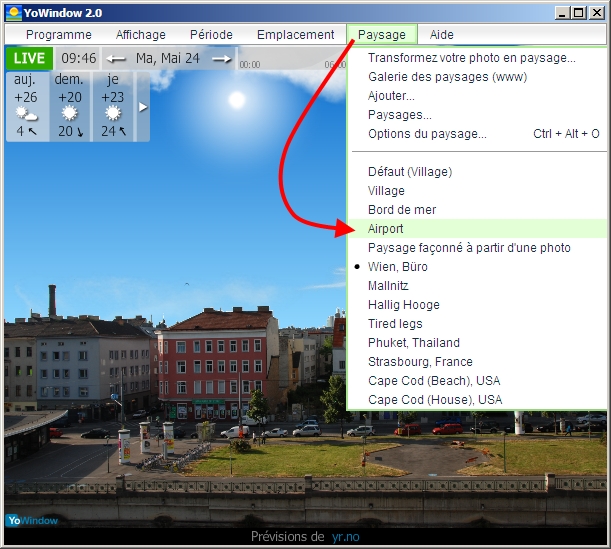This screenshot has width=611, height=549.
Task: Go to next day with right arrow
Action: (x=222, y=59)
